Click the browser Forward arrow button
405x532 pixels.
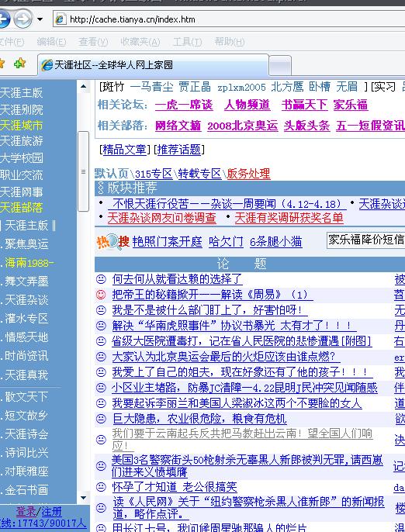(23, 19)
